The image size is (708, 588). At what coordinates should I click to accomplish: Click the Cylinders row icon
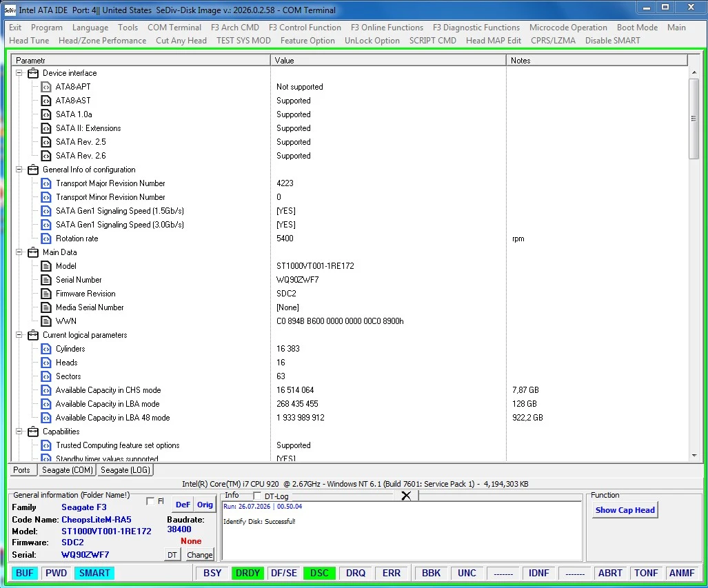pyautogui.click(x=46, y=348)
